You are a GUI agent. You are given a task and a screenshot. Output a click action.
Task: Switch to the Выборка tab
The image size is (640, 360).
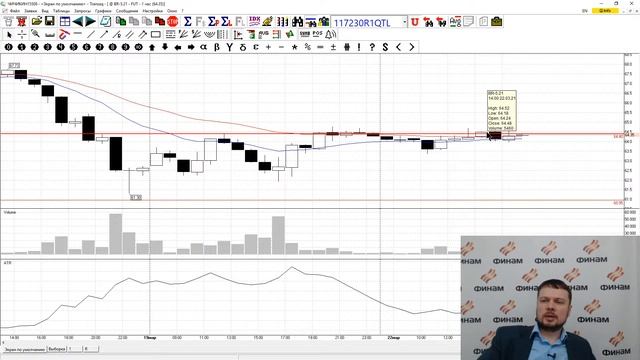(x=57, y=349)
